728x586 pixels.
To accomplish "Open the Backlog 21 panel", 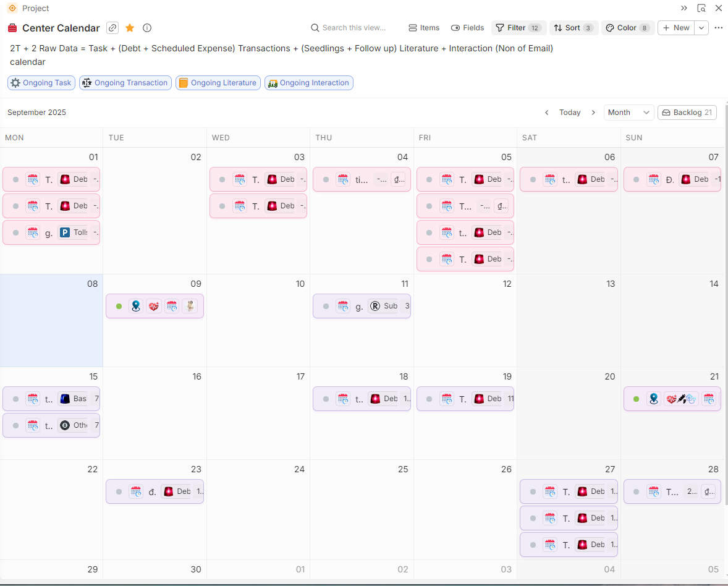I will click(687, 113).
